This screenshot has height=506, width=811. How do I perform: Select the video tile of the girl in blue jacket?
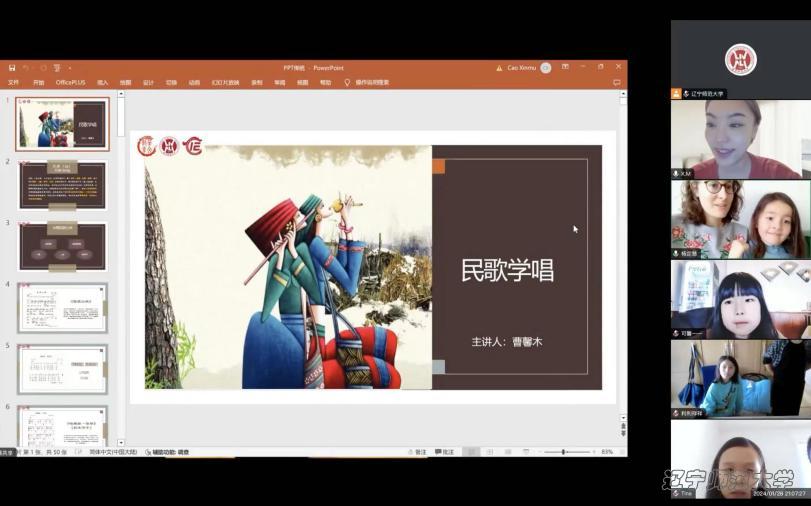click(x=741, y=379)
